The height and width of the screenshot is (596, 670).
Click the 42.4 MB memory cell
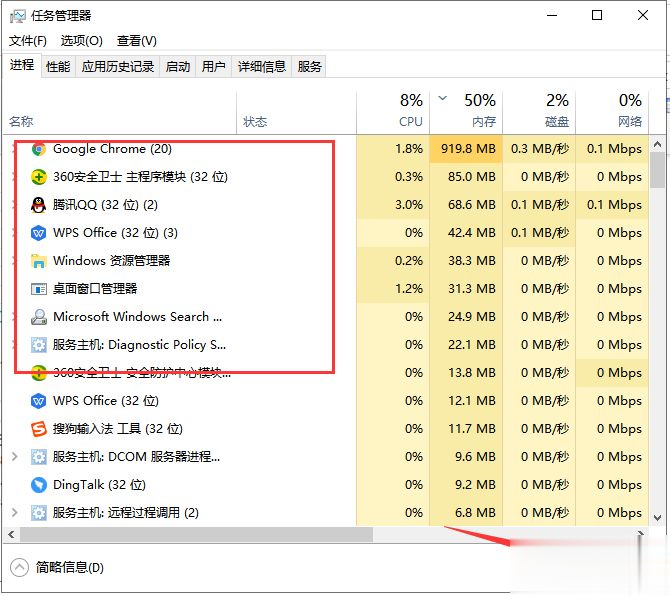(x=466, y=233)
